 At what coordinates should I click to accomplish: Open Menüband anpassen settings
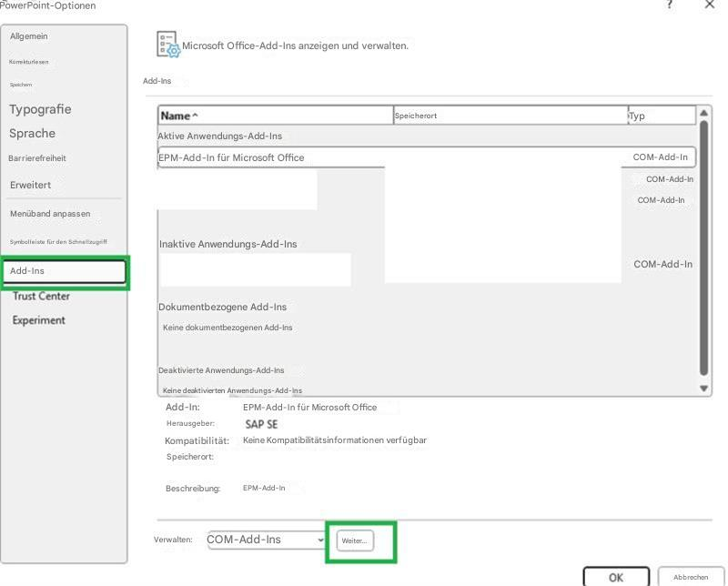[50, 214]
